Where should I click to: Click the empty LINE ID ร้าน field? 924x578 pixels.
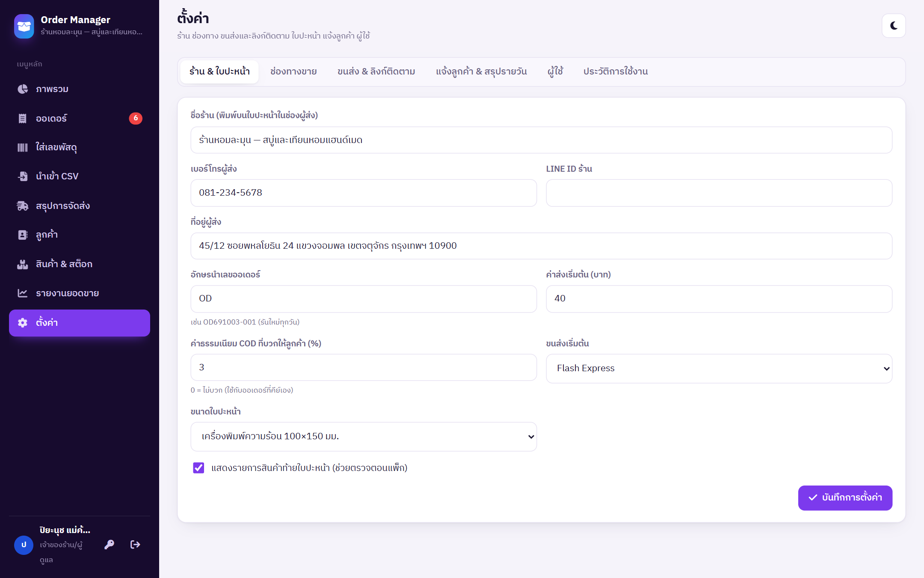point(719,193)
